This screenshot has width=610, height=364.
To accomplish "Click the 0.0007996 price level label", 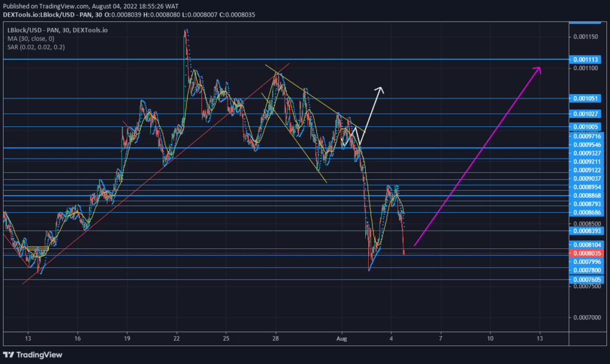I will click(x=587, y=262).
